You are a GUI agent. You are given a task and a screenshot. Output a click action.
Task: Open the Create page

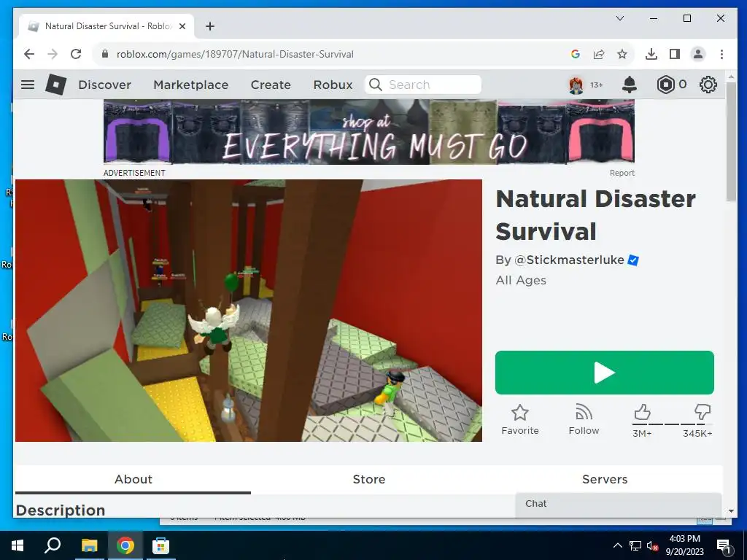[271, 85]
